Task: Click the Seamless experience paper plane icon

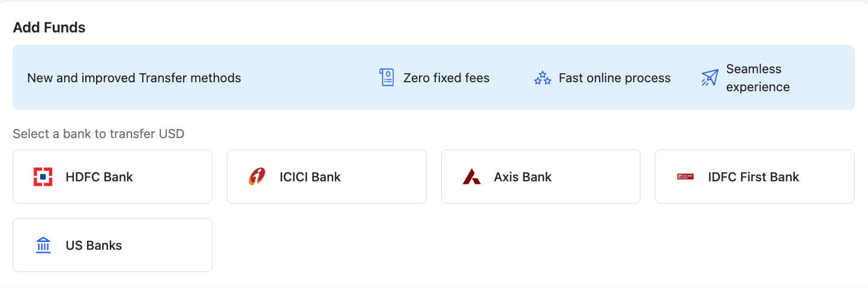Action: [710, 78]
